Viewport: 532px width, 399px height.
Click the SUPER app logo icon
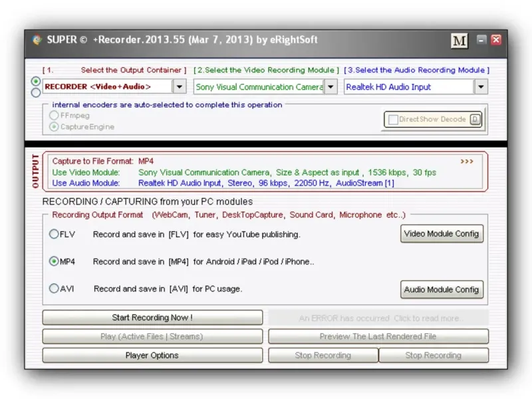(37, 40)
